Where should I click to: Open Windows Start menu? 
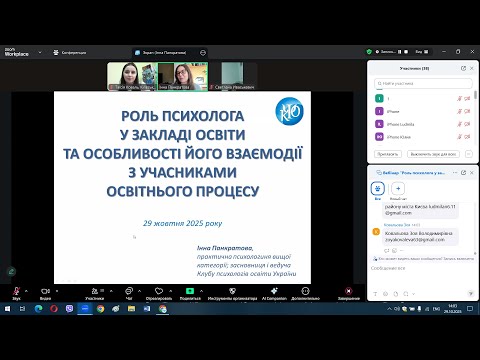(x=7, y=309)
